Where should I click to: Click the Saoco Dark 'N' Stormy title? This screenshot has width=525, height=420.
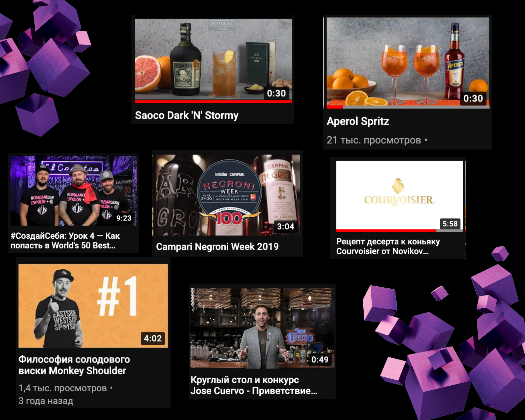(x=187, y=115)
